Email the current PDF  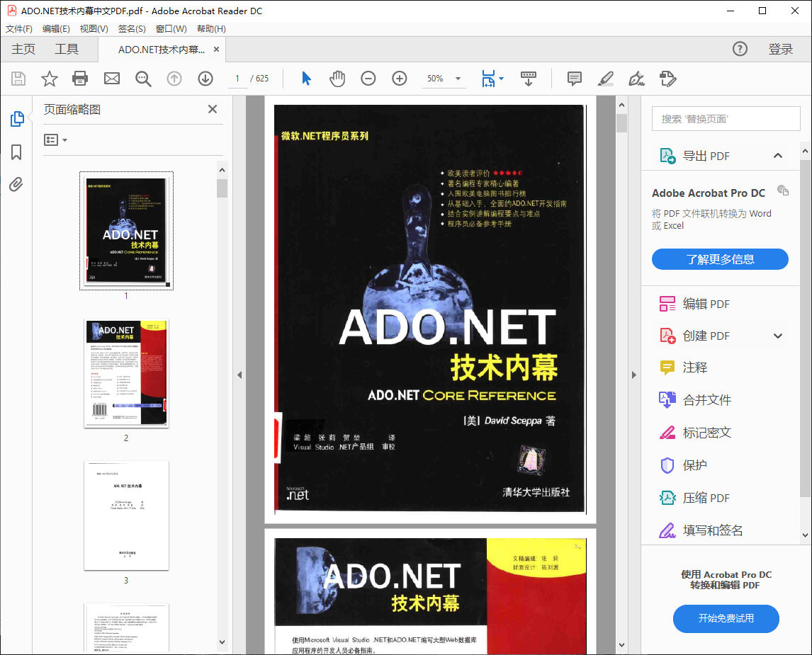pyautogui.click(x=111, y=79)
